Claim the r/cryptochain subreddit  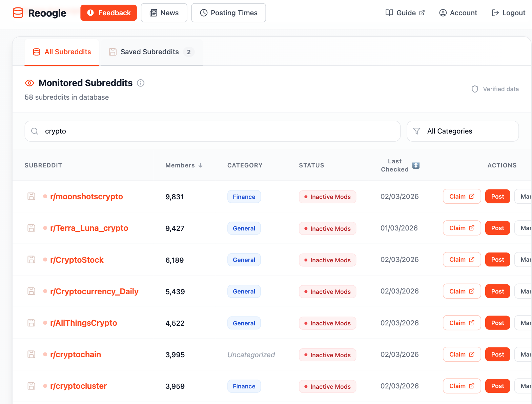462,355
